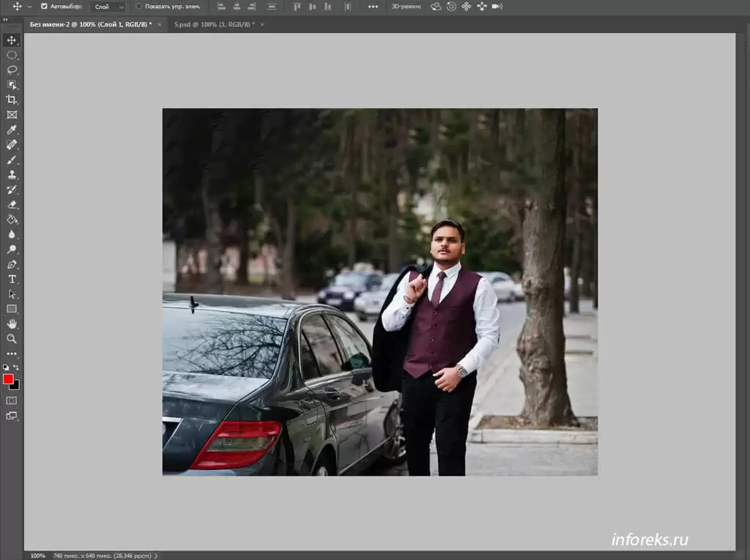The image size is (750, 560).
Task: Select the Eraser tool
Action: coord(12,205)
